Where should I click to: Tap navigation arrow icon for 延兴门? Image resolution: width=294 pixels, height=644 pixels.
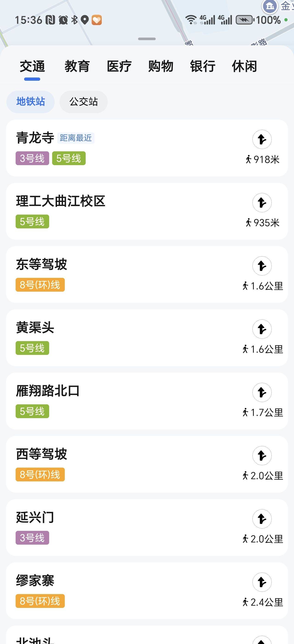[262, 519]
